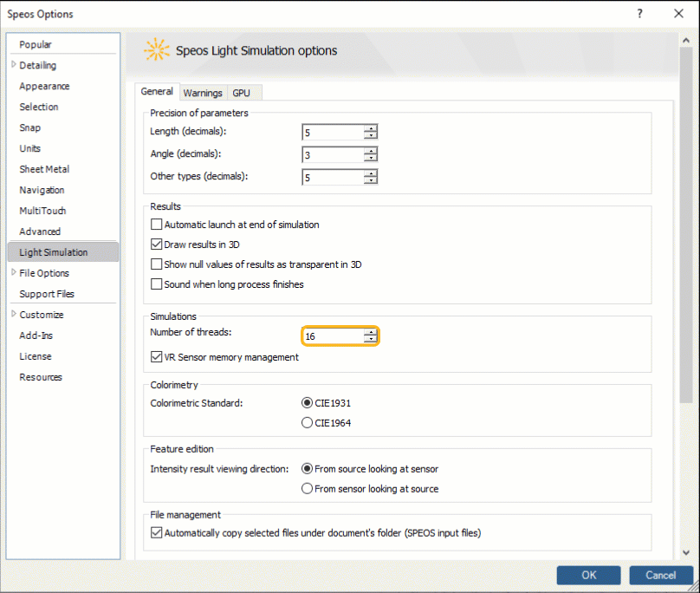Select CIE1964 colorimetric standard

click(x=308, y=422)
